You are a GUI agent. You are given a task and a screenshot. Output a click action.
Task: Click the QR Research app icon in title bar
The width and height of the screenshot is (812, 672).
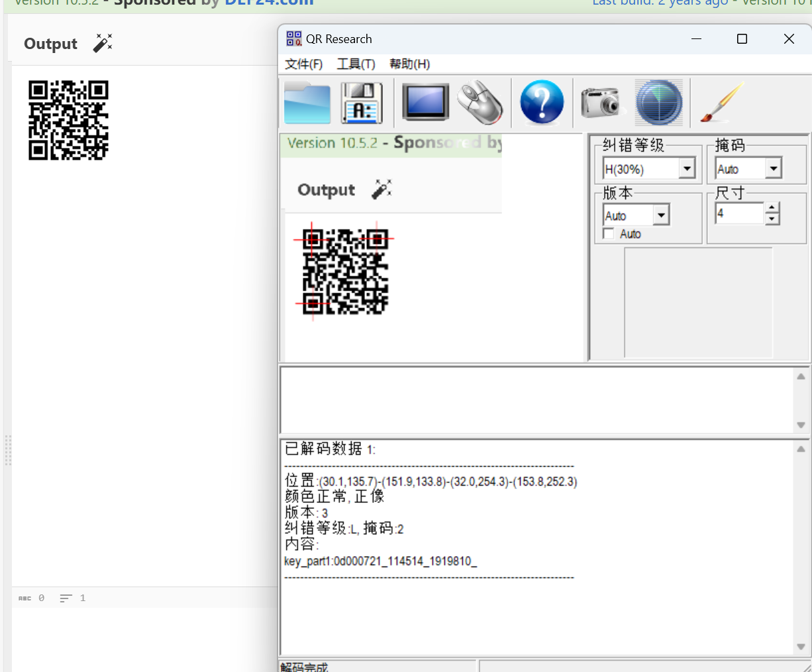pos(294,38)
